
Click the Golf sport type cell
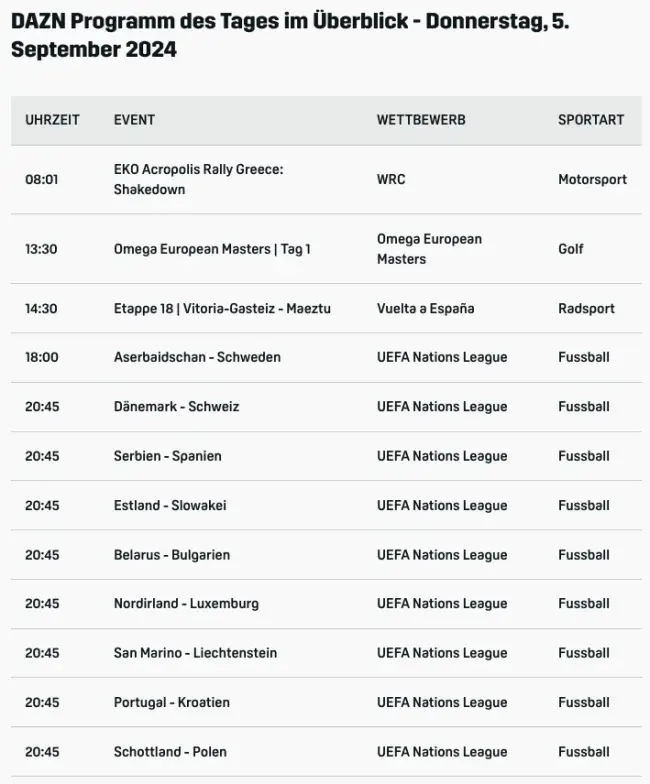click(570, 249)
